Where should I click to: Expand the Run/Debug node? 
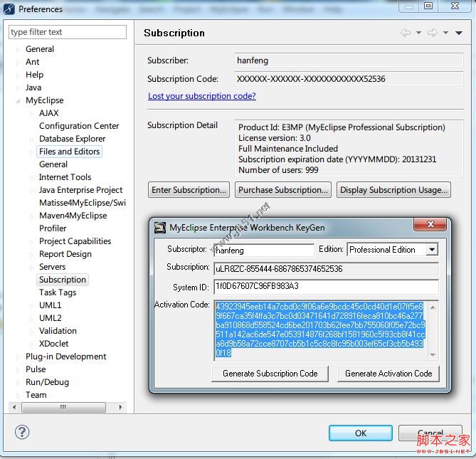pos(18,382)
